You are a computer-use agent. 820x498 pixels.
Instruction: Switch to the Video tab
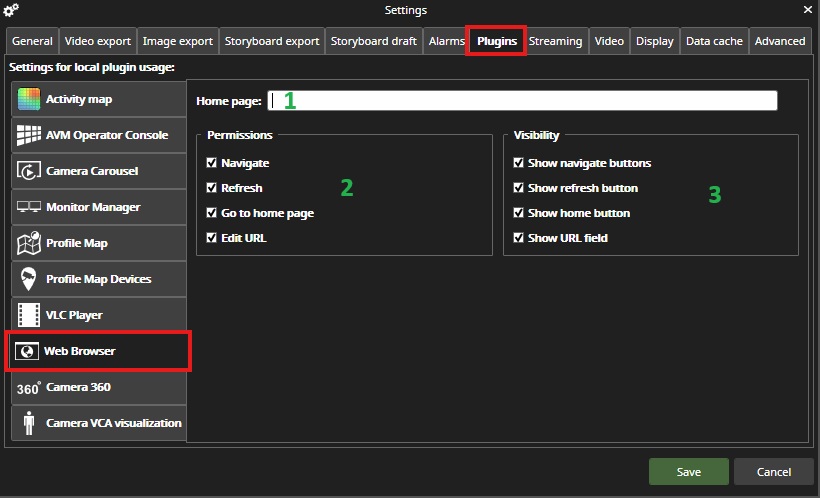[609, 41]
